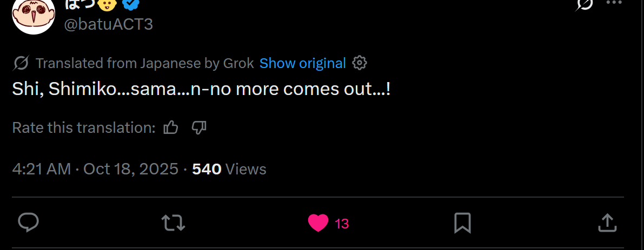
Task: Click the blue verified badge
Action: click(x=130, y=4)
